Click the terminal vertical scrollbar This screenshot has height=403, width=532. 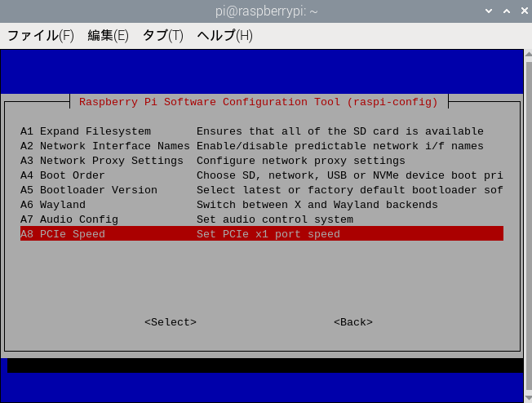[528, 226]
